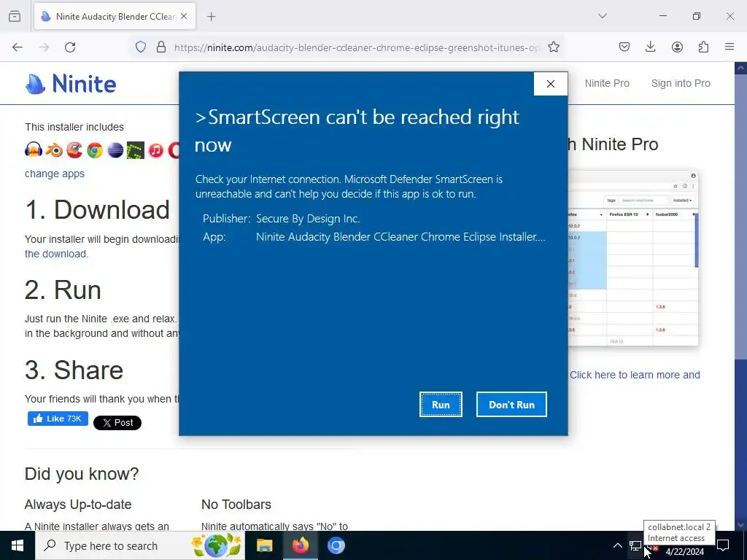Open File Explorer from taskbar

(x=264, y=545)
